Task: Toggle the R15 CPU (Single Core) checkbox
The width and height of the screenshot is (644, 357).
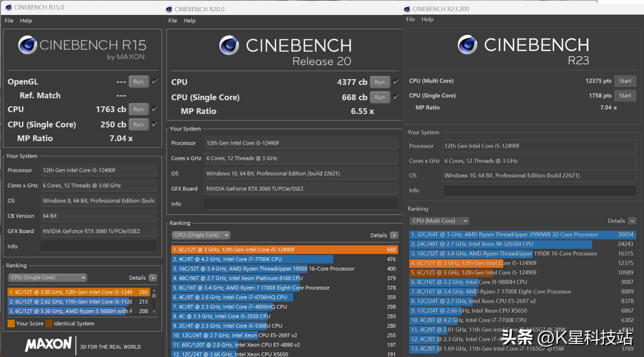Action: click(154, 124)
